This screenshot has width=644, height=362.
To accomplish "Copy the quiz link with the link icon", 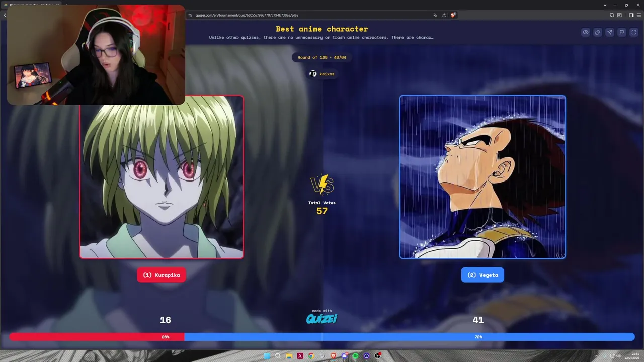I will pos(598,32).
